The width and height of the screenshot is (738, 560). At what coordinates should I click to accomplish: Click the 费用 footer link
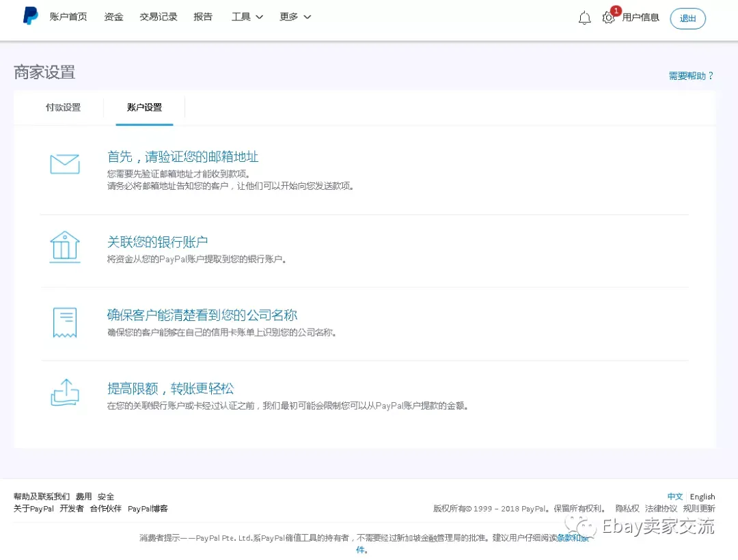click(x=84, y=496)
